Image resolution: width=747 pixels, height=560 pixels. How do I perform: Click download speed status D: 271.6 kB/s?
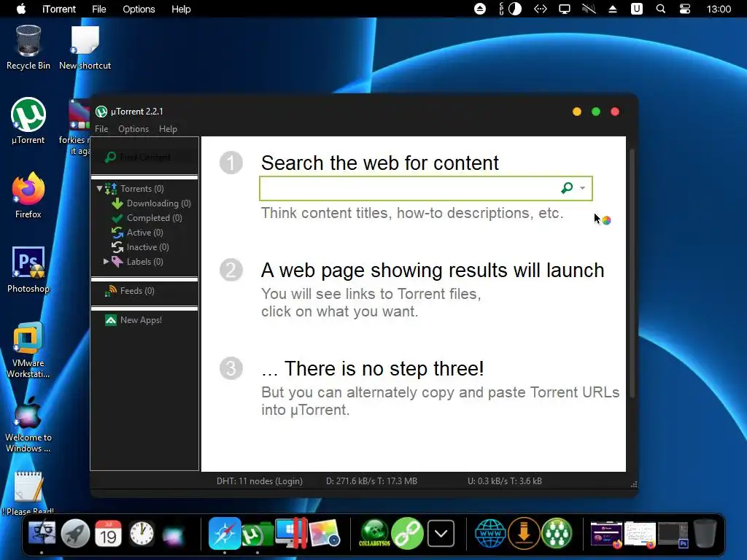tap(371, 481)
